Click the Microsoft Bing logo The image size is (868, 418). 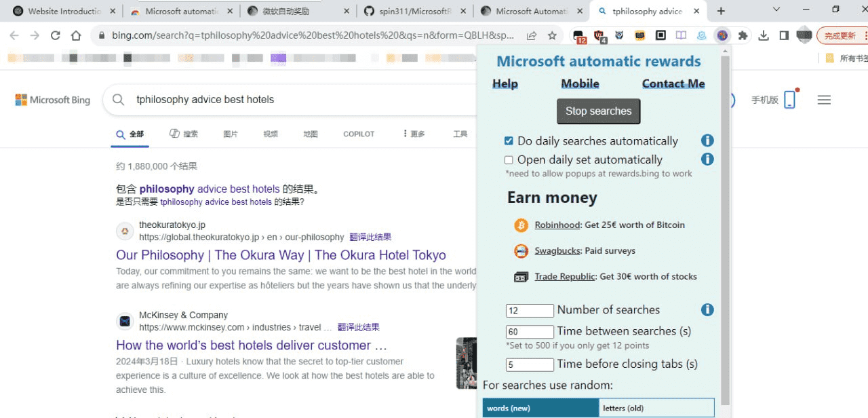53,100
